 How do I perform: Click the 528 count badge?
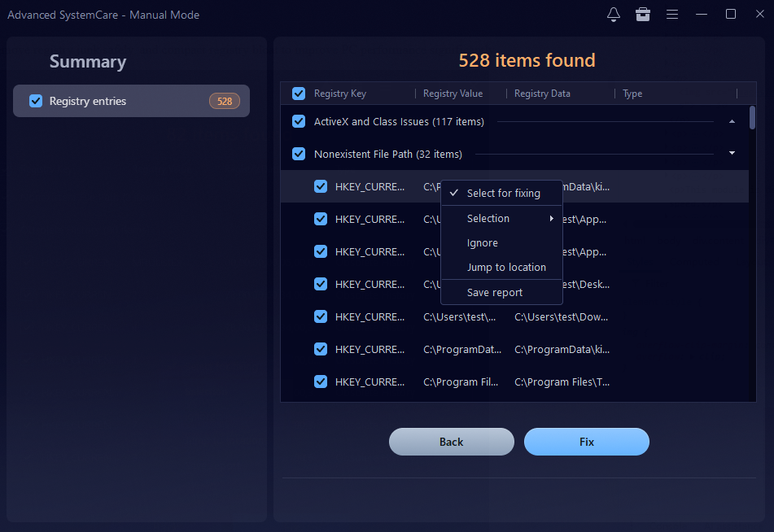point(225,102)
